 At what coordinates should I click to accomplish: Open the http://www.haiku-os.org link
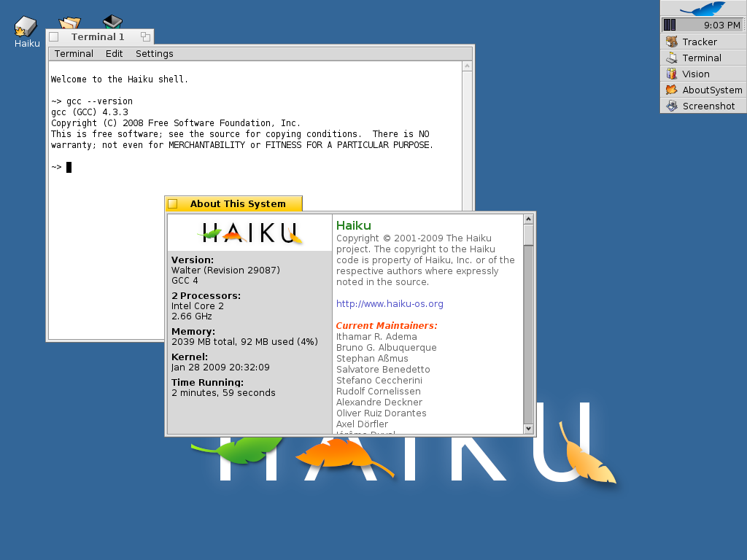tap(390, 304)
